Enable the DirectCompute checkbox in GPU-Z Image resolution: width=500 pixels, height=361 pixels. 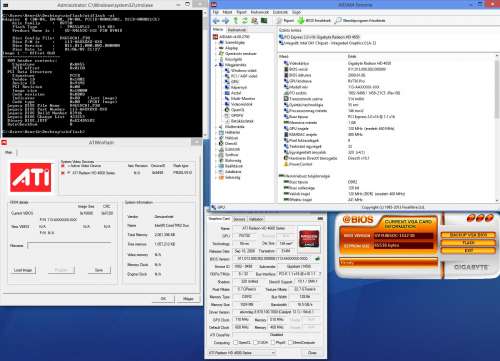(290, 343)
